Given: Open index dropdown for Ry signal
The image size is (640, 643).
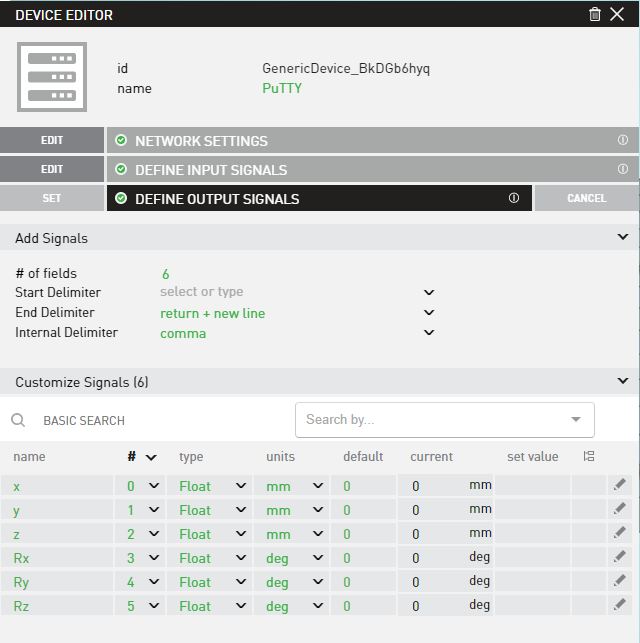Looking at the screenshot, I should pos(154,581).
